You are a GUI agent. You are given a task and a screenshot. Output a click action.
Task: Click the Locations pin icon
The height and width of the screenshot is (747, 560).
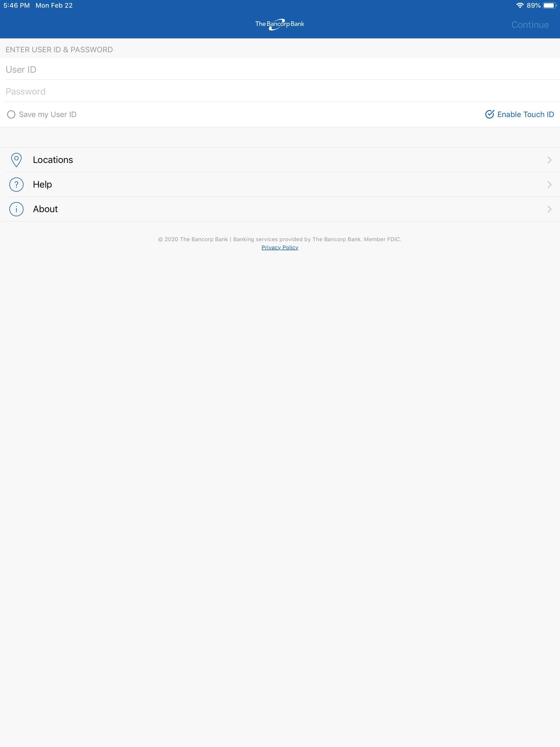(x=16, y=160)
